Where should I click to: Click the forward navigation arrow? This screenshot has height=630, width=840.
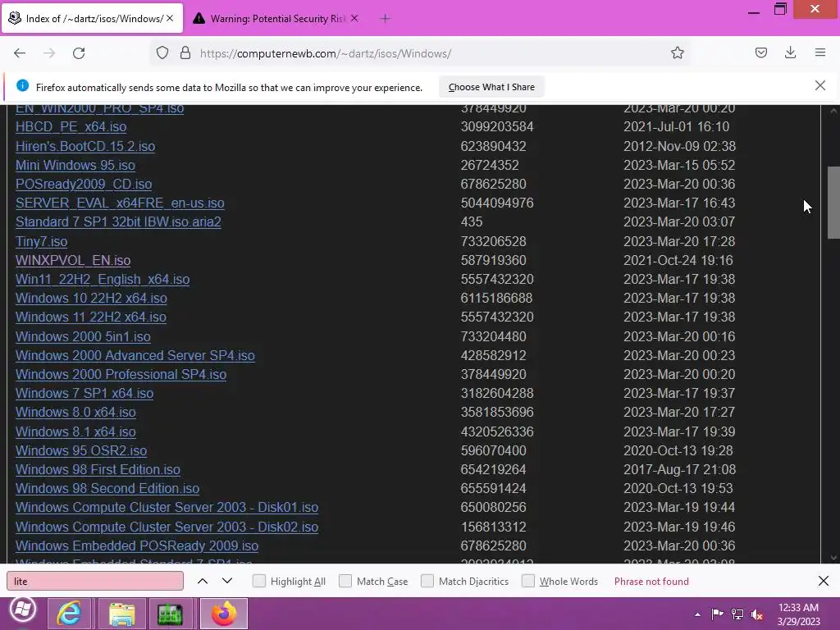pyautogui.click(x=49, y=53)
